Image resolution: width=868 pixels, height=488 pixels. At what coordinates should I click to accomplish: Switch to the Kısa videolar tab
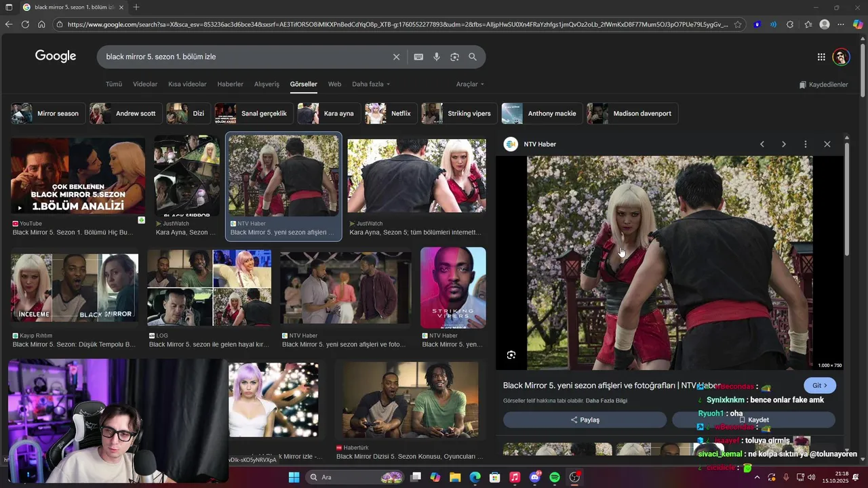(187, 84)
